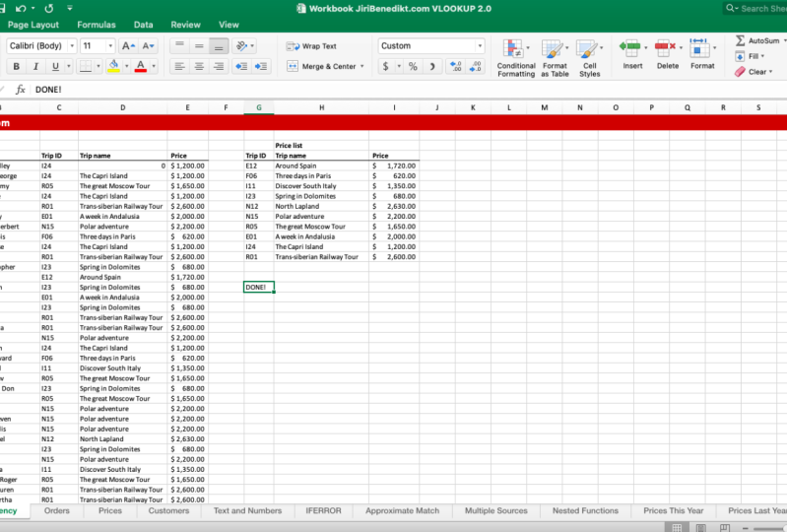This screenshot has height=532, width=787.
Task: Click the Redo icon
Action: point(48,8)
